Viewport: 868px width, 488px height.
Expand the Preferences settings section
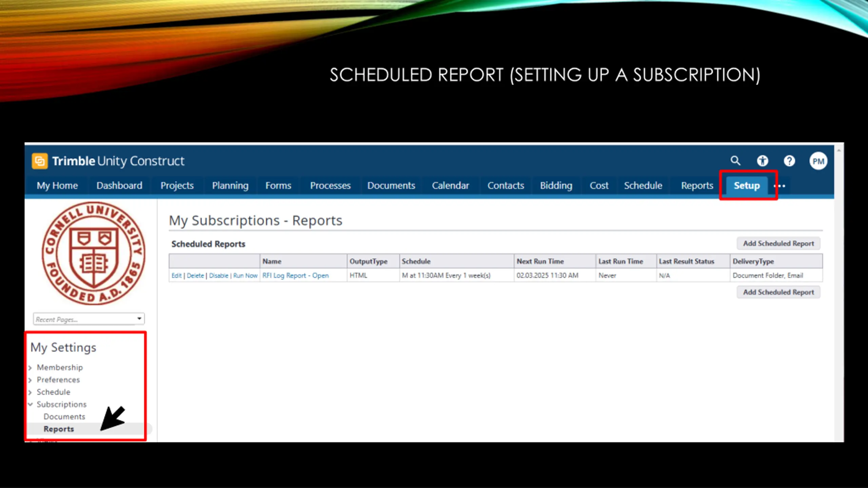pyautogui.click(x=58, y=380)
